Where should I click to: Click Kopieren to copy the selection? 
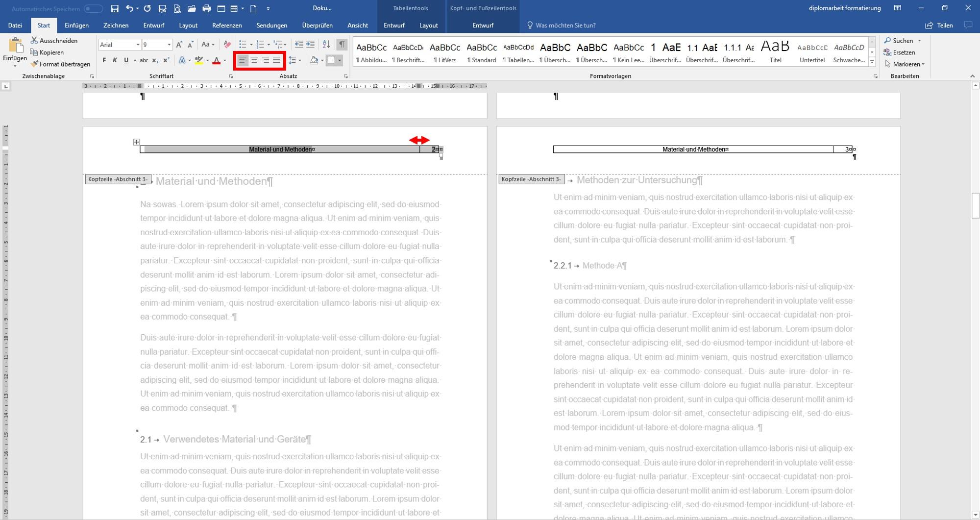[47, 52]
